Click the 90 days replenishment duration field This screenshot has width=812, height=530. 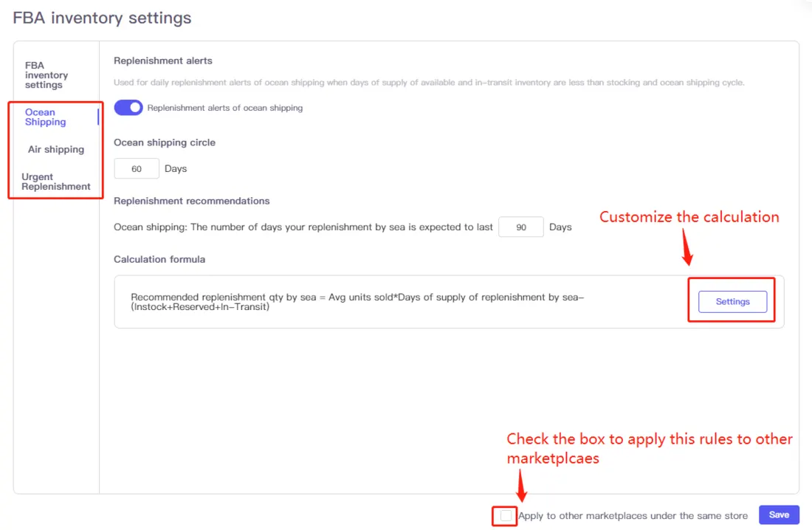pyautogui.click(x=521, y=227)
